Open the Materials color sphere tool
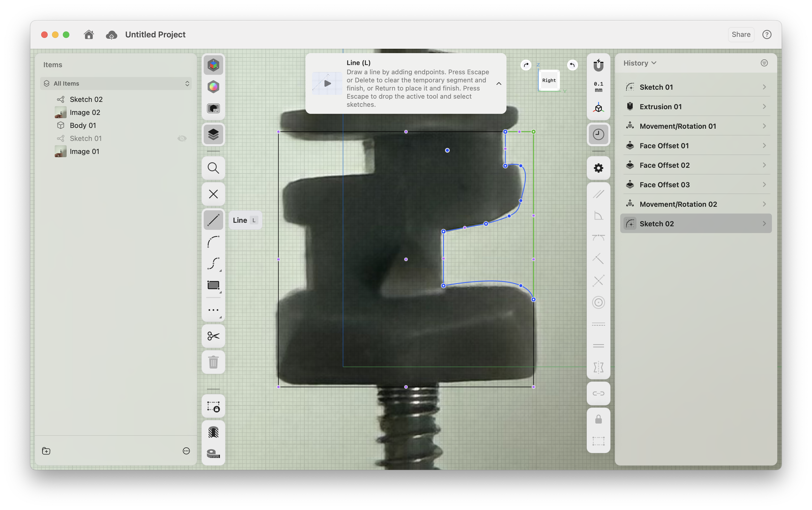This screenshot has height=510, width=812. click(213, 87)
